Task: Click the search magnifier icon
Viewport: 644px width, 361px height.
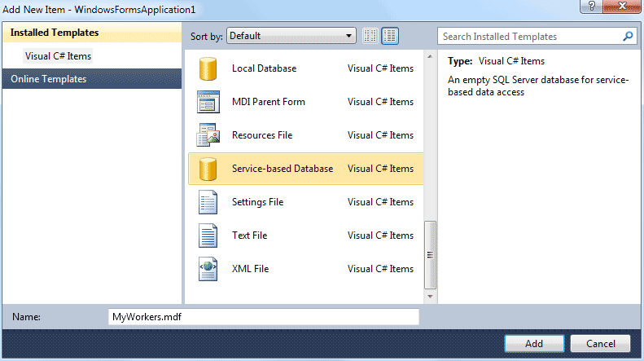Action: 628,37
